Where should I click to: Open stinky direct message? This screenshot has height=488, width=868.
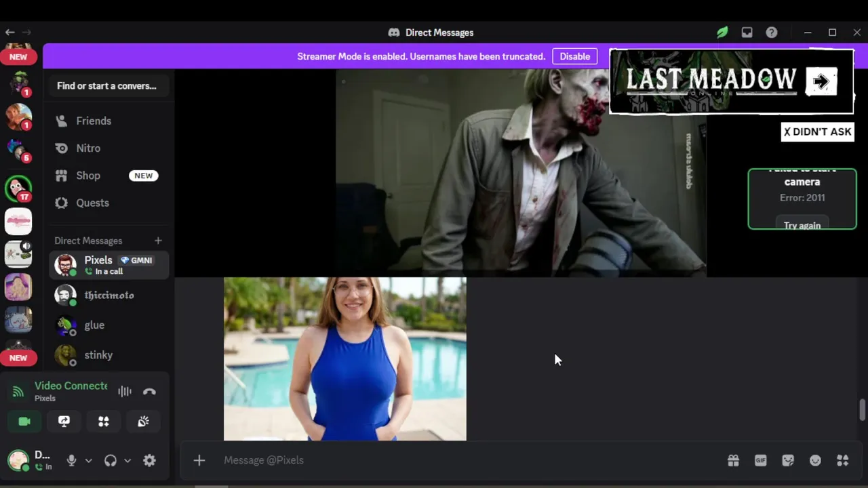[108, 355]
